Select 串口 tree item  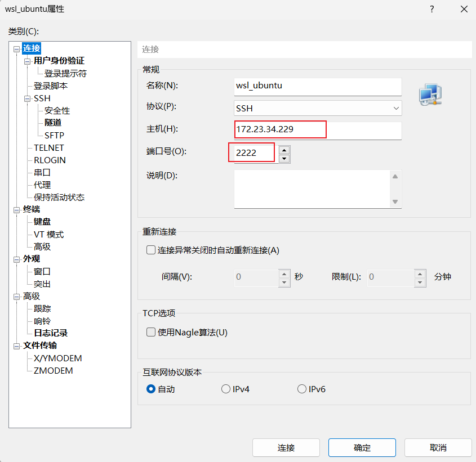42,172
